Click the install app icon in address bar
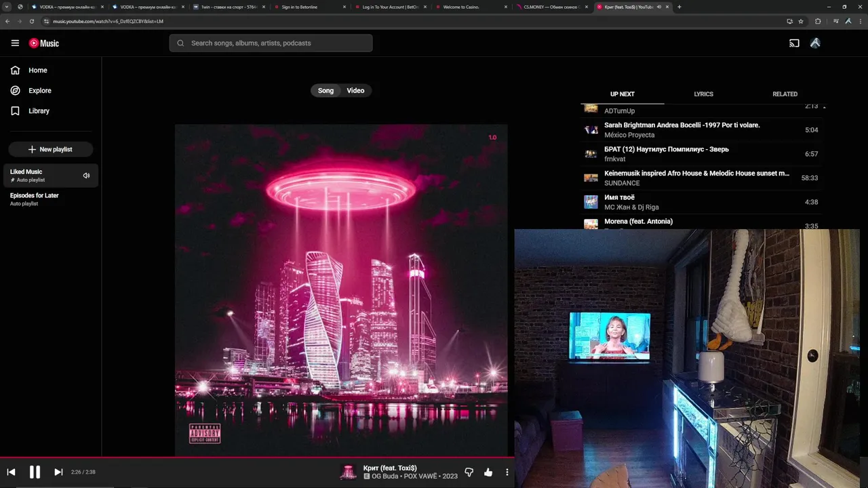Screen dimensions: 868x488 (789, 21)
